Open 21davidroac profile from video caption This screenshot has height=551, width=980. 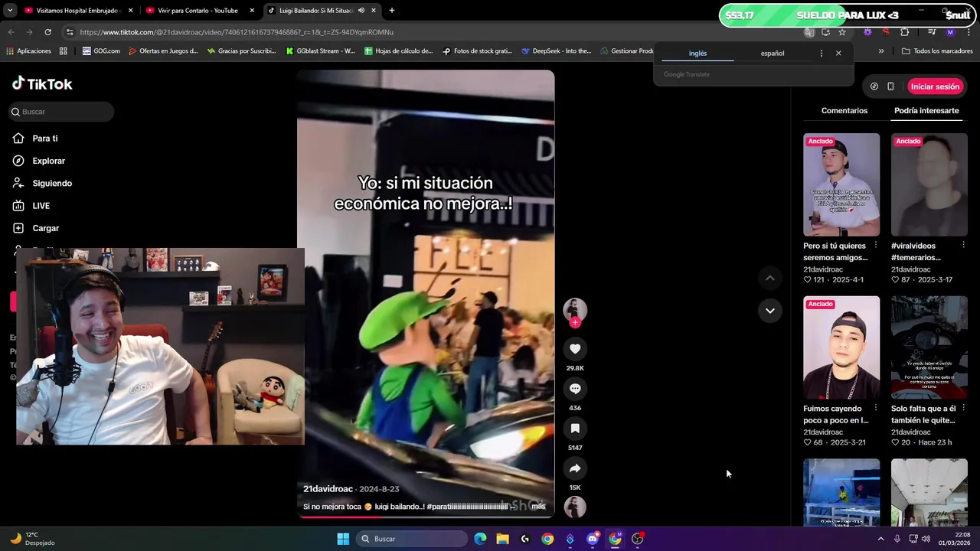(328, 489)
